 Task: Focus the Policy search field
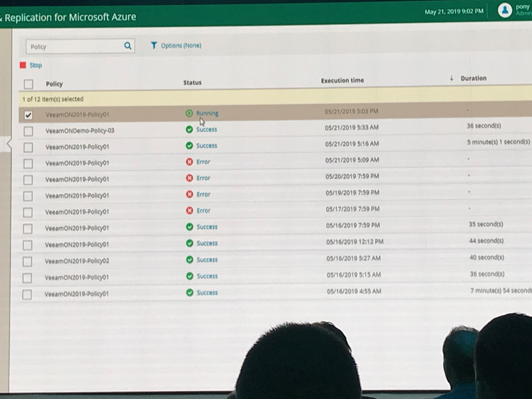tap(80, 46)
